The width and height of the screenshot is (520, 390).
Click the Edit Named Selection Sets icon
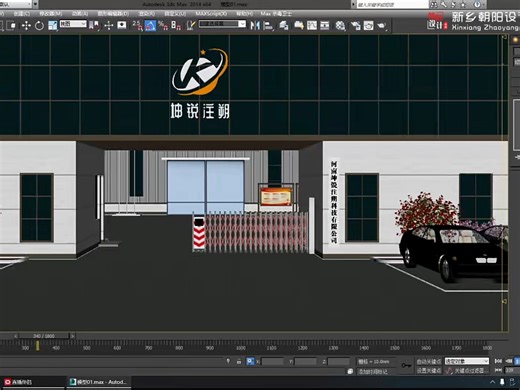(x=191, y=26)
